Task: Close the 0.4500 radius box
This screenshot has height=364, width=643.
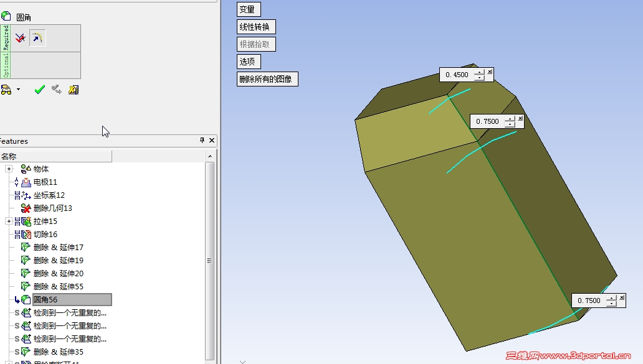Action: coord(490,72)
